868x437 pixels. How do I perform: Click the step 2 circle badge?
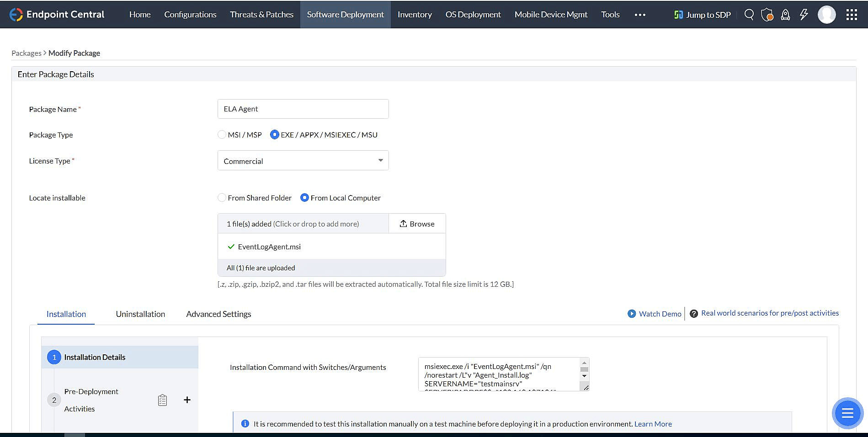[54, 400]
